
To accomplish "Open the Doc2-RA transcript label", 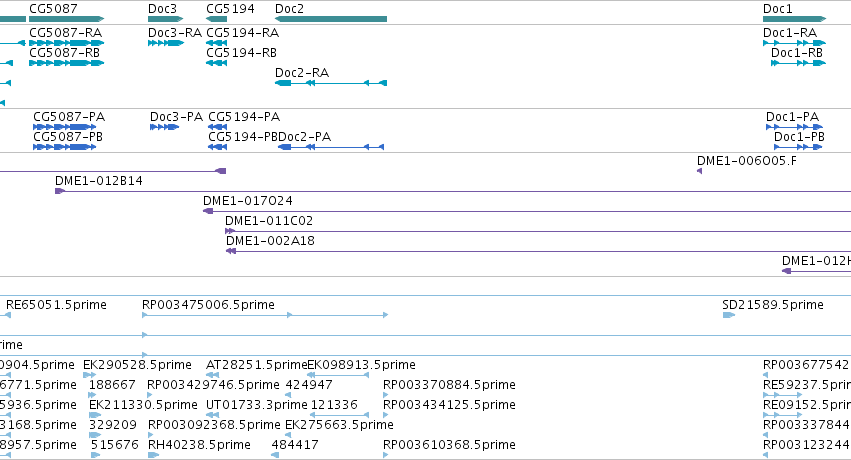I will pos(302,73).
